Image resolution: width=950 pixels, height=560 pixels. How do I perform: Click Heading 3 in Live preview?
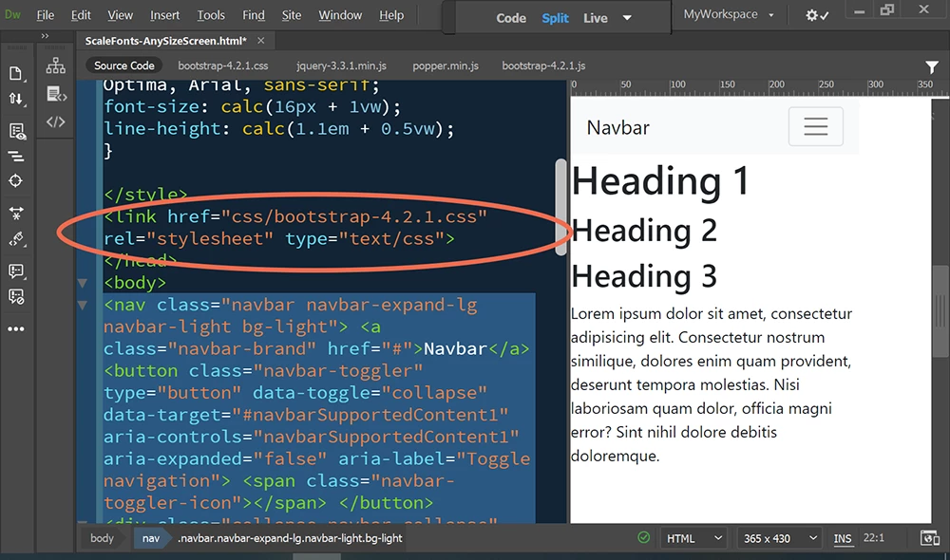644,276
